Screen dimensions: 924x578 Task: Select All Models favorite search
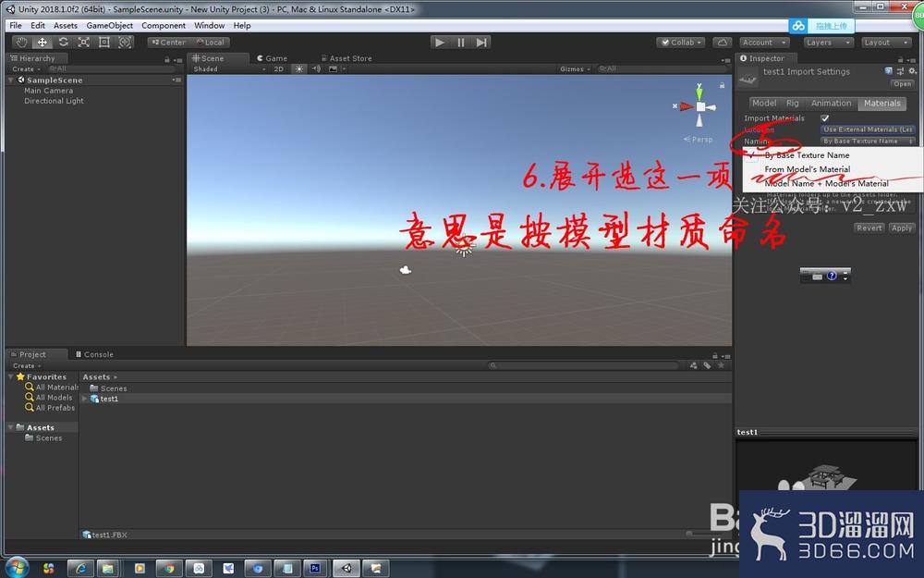pos(48,398)
